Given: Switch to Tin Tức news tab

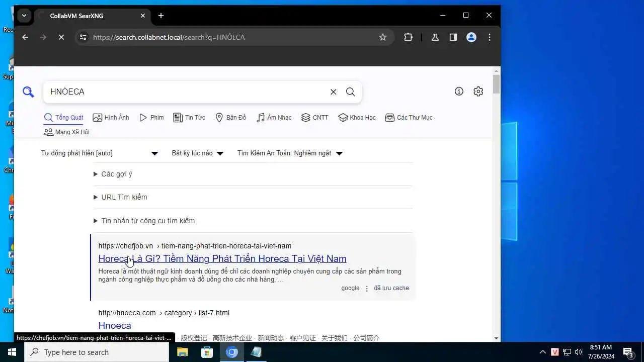Looking at the screenshot, I should point(189,118).
